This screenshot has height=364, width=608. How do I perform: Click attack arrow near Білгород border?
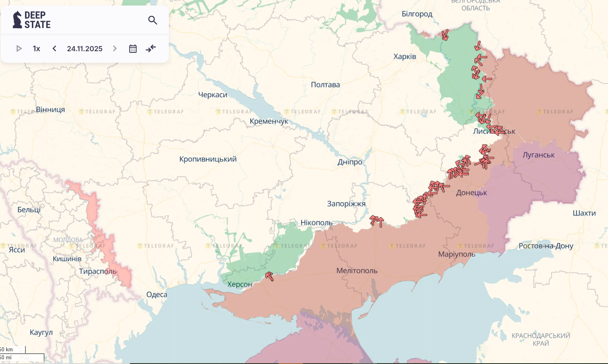[x=445, y=35]
